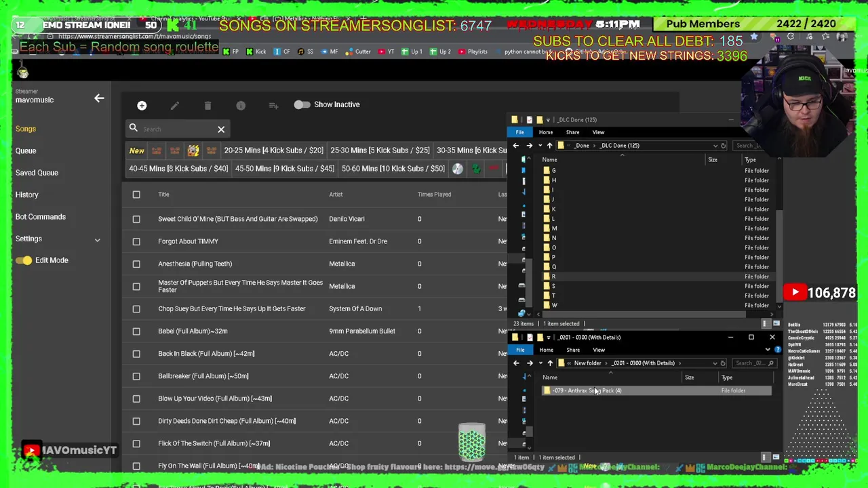Click the song search magnifier icon
This screenshot has height=488, width=868.
coord(134,128)
